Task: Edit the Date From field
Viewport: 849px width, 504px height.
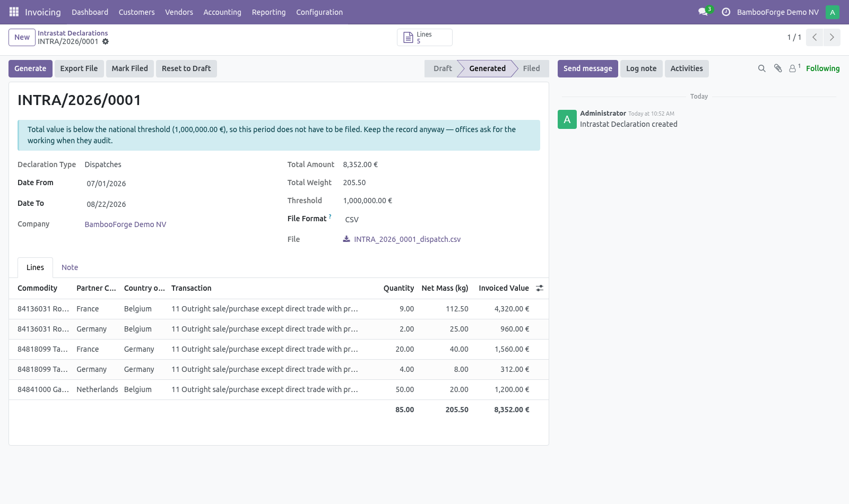Action: pos(180,184)
